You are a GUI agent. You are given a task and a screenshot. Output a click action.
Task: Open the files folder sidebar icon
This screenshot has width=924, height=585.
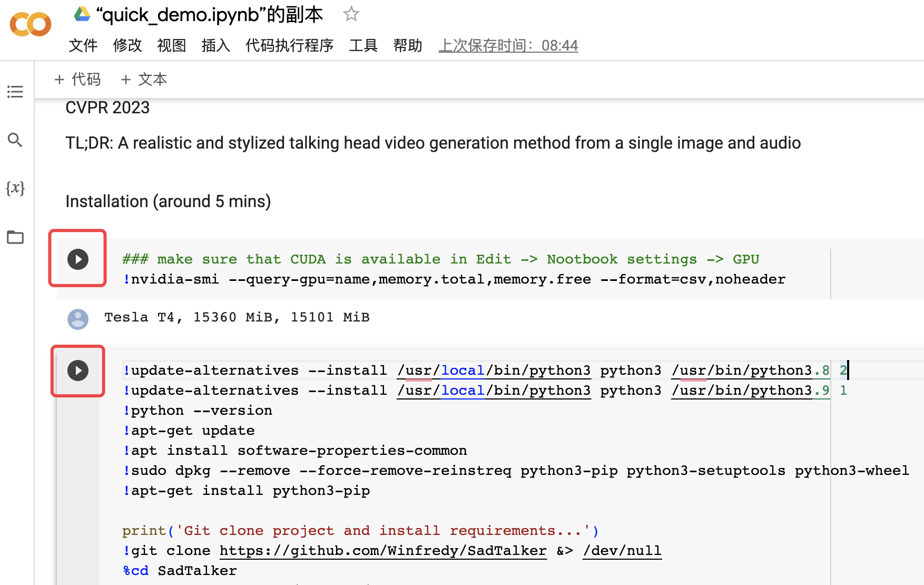(x=15, y=237)
